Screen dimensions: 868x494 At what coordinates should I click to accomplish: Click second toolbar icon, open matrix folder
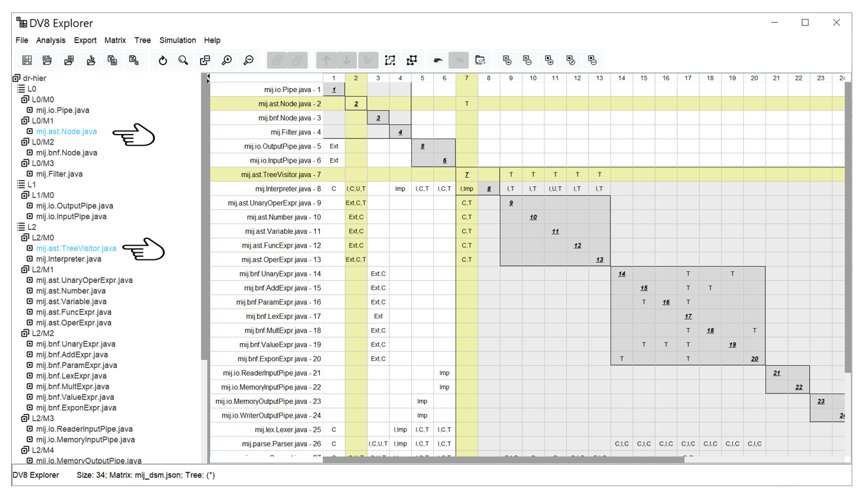coord(47,60)
